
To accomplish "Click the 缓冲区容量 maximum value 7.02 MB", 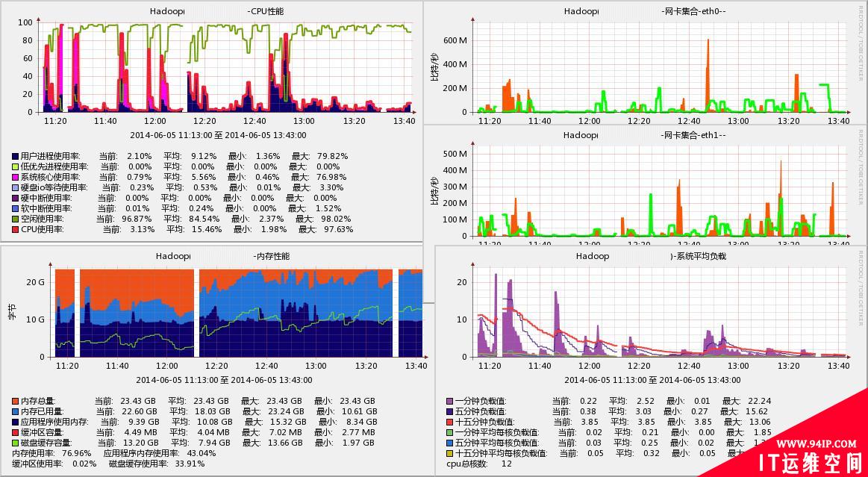I will pos(286,432).
